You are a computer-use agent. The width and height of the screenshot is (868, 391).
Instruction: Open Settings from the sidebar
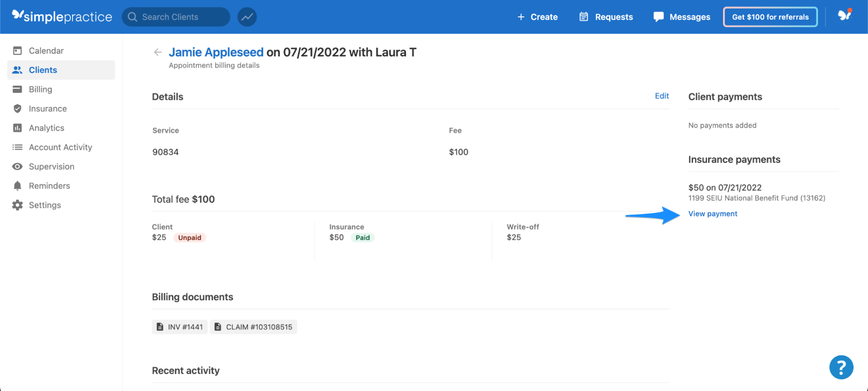pos(45,205)
